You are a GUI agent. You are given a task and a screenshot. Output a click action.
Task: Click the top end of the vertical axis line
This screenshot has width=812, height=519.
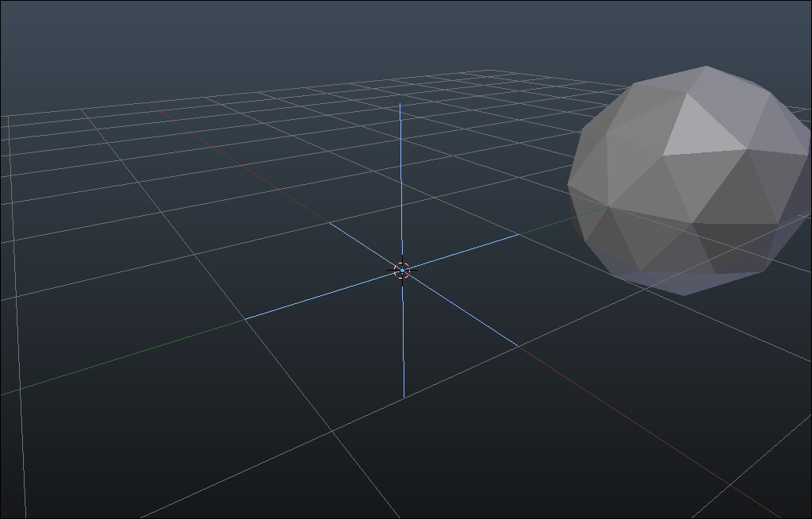point(400,104)
